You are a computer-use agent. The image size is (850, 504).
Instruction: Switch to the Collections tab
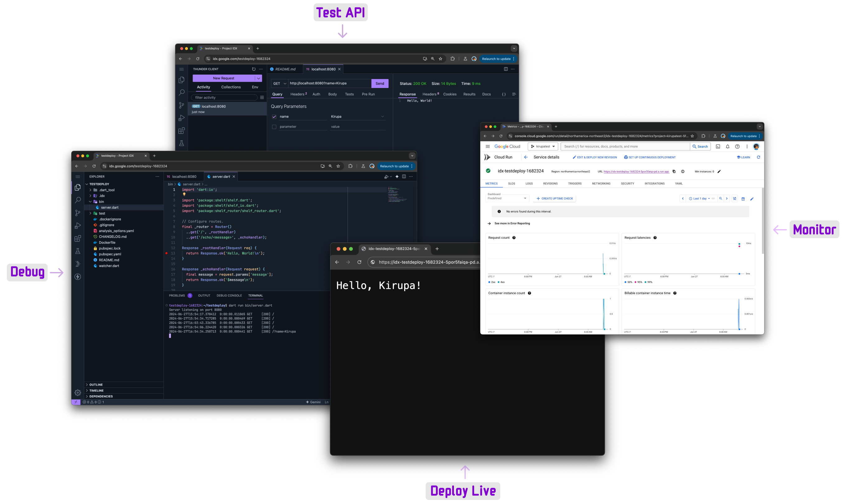click(231, 87)
